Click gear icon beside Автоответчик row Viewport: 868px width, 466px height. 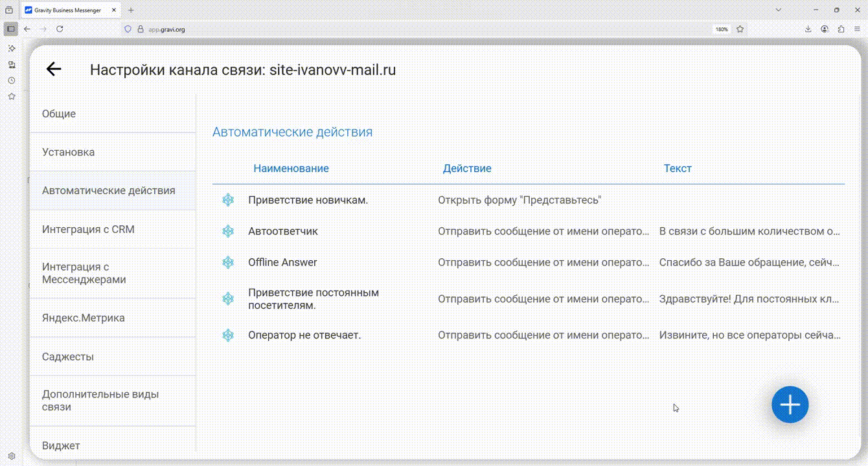coord(228,231)
